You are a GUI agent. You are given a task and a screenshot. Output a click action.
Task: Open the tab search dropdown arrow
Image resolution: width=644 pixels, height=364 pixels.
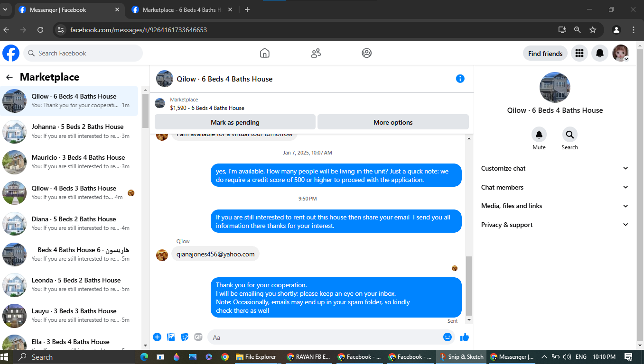[x=5, y=9]
